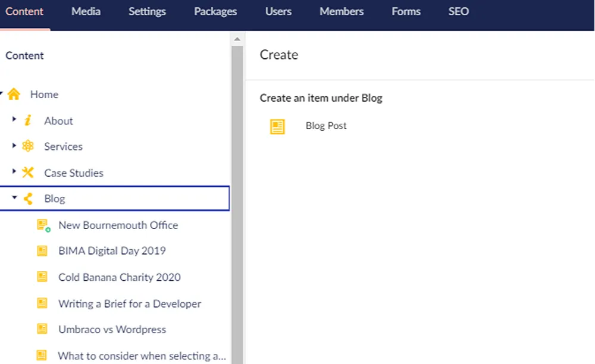
Task: Click the Content tree heading
Action: (x=24, y=56)
